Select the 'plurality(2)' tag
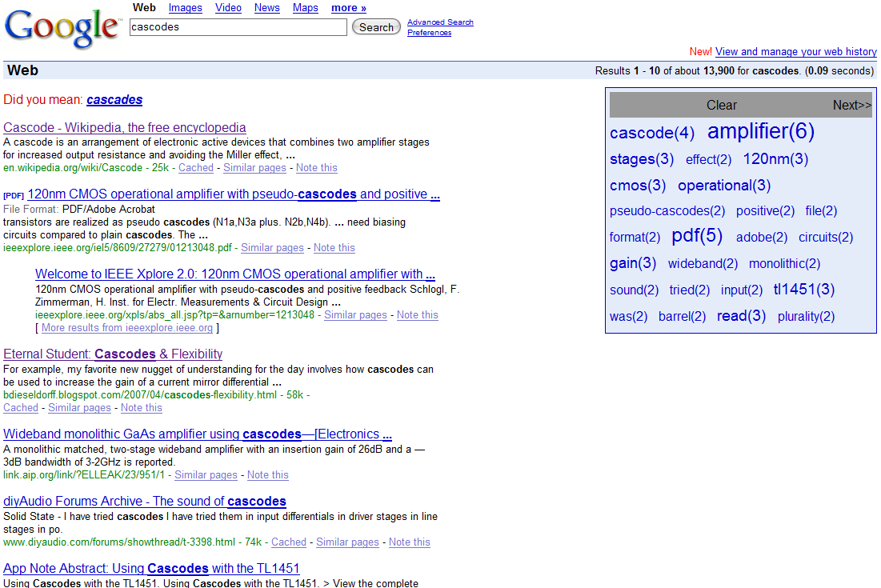This screenshot has width=881, height=588. (807, 317)
